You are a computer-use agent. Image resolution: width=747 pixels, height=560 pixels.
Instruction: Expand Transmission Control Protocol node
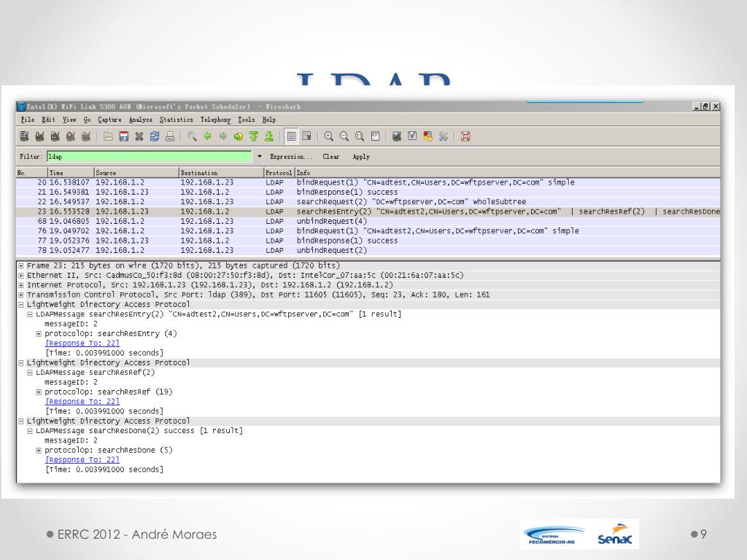point(21,295)
